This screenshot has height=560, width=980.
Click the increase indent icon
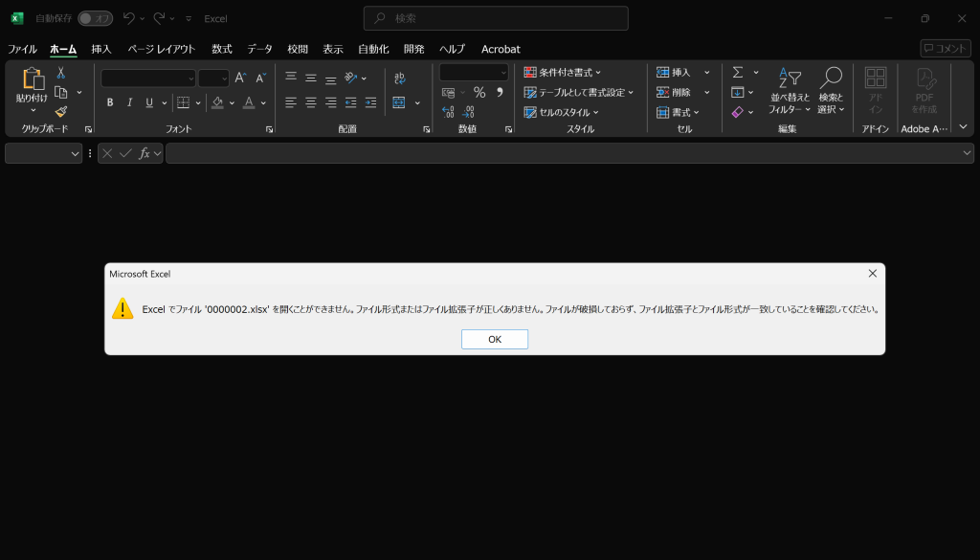(370, 102)
